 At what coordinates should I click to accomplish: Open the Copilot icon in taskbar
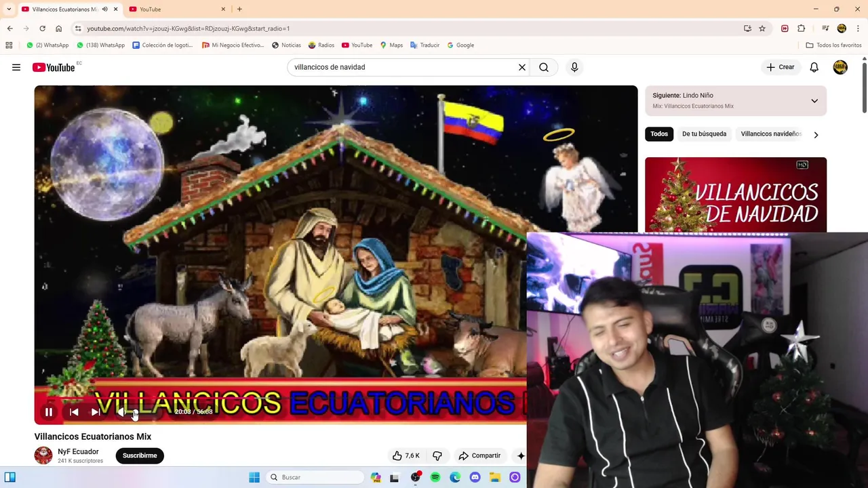tap(376, 477)
